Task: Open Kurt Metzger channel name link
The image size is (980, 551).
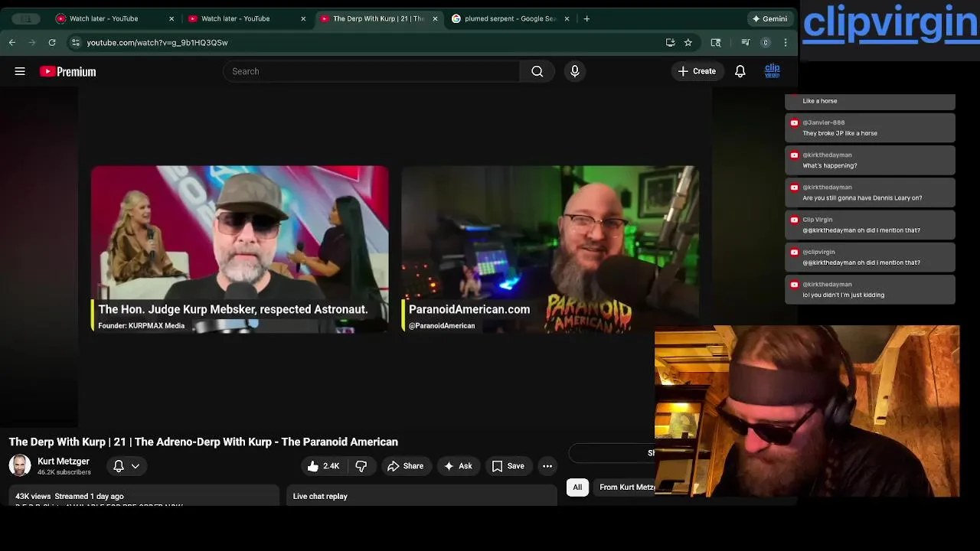Action: pyautogui.click(x=64, y=461)
